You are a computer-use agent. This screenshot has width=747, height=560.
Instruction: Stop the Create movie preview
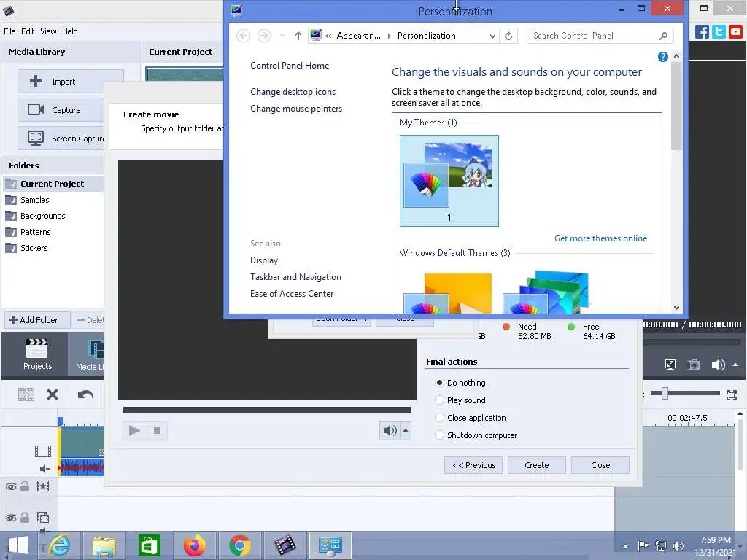(157, 430)
